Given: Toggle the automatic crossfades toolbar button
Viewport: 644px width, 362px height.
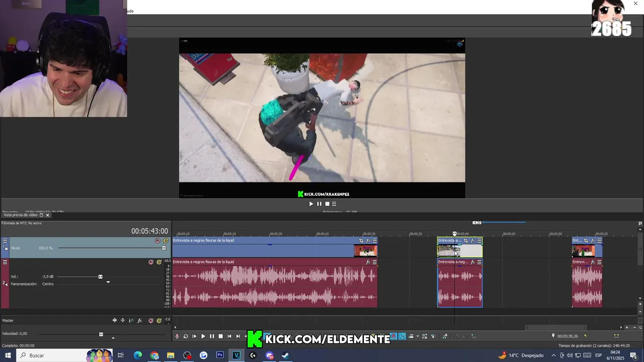Looking at the screenshot, I should click(x=403, y=336).
